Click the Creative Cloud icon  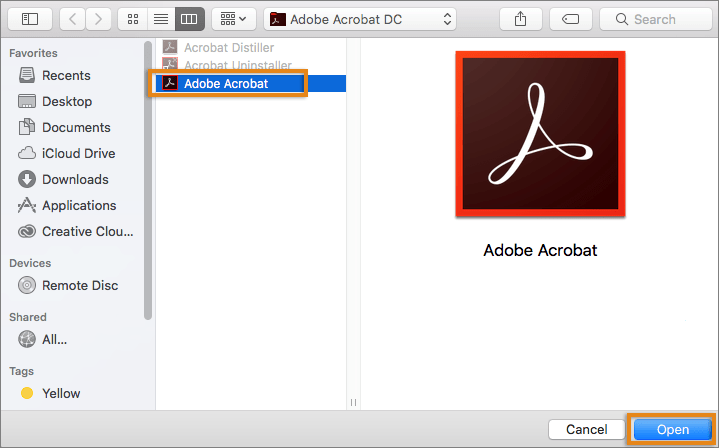coord(27,232)
